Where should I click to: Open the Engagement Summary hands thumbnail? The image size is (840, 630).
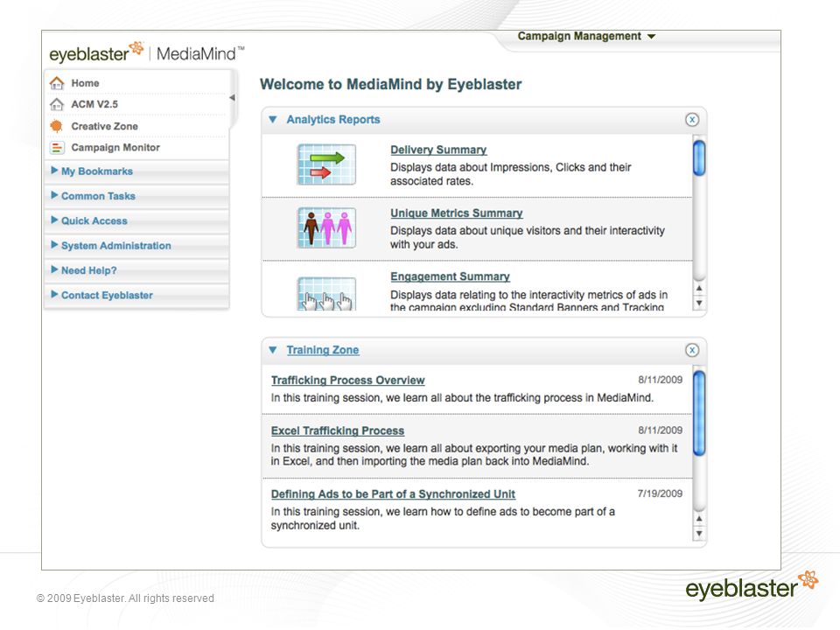click(326, 294)
